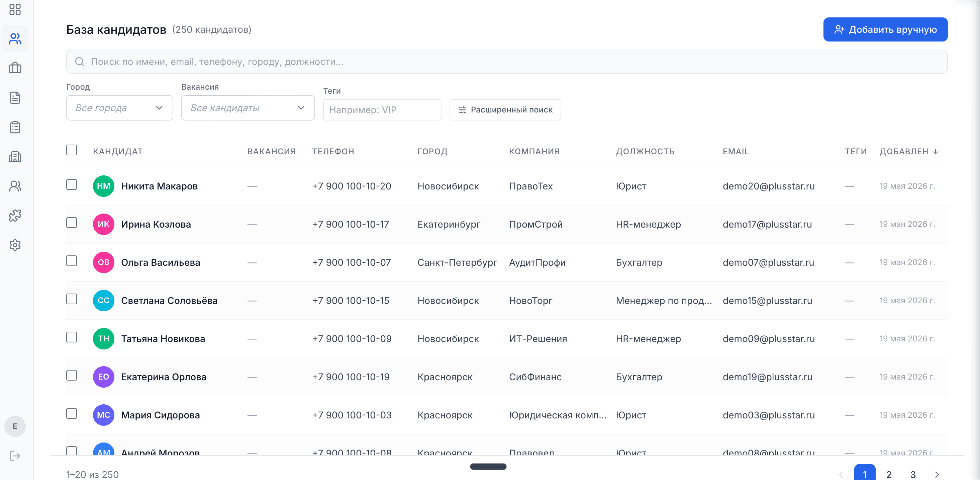Go to next page with right arrow
This screenshot has width=980, height=480.
pos(937,474)
